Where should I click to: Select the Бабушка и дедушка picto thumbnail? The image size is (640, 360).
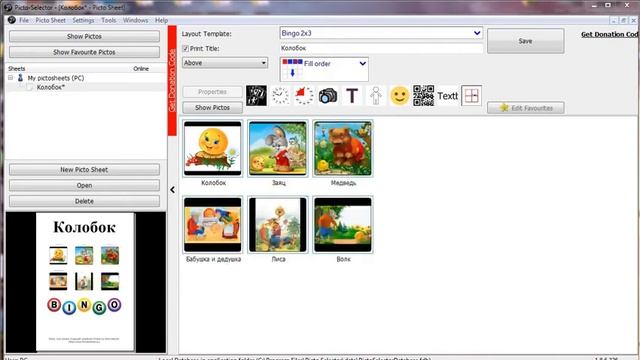click(x=213, y=224)
